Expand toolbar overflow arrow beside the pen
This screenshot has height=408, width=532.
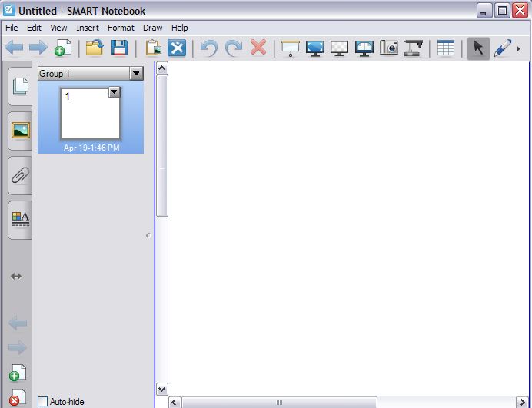click(x=519, y=48)
